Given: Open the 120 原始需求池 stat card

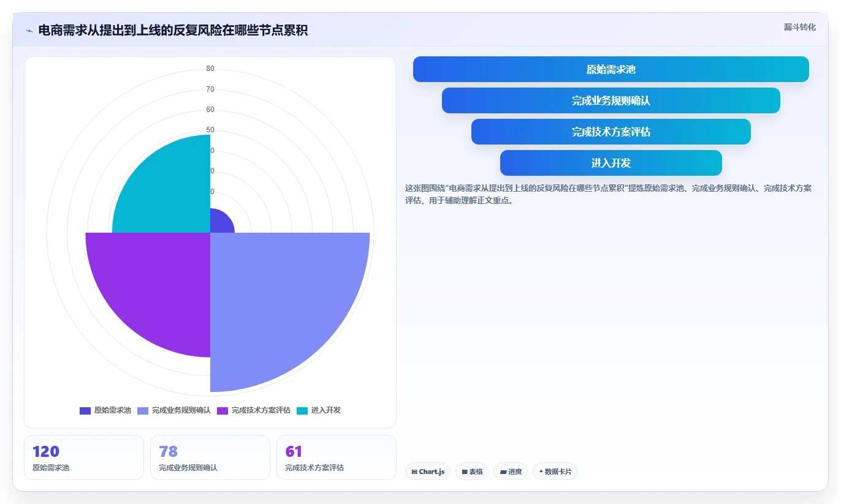Looking at the screenshot, I should [84, 457].
